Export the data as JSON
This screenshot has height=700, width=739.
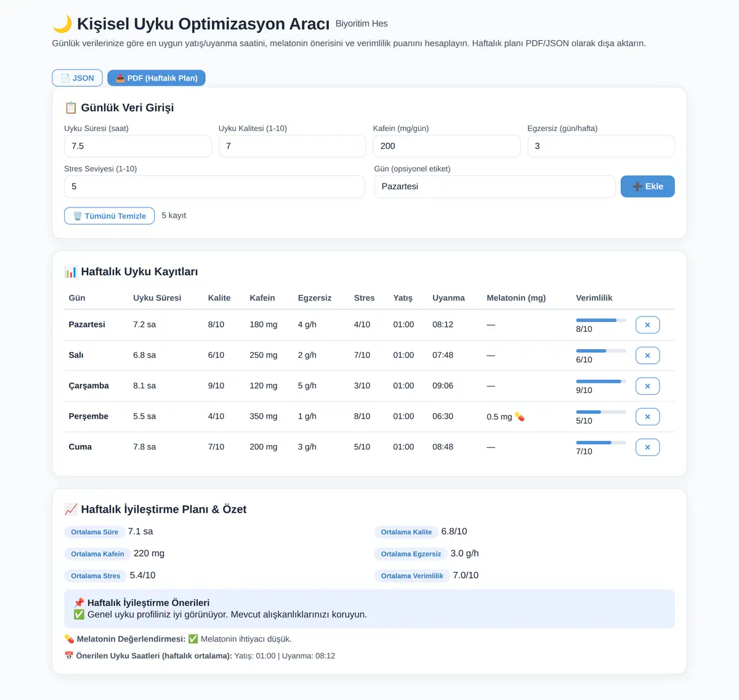click(78, 78)
